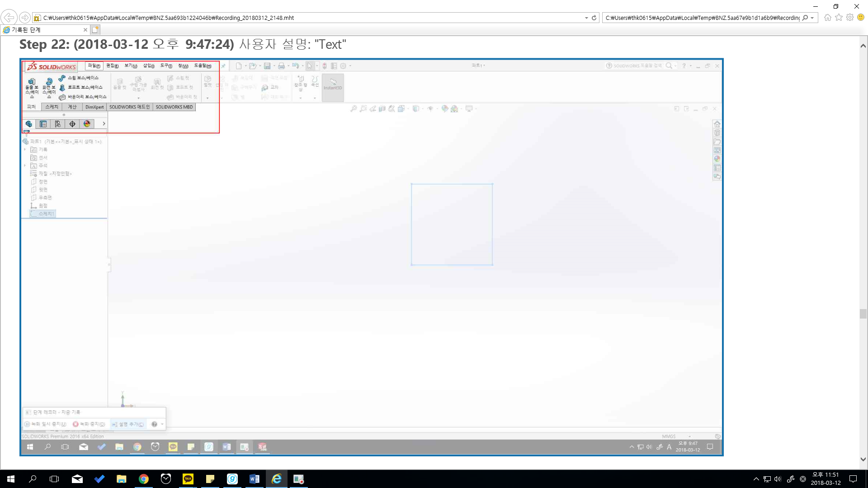This screenshot has height=488, width=868.
Task: Open PropertyManager tab icon
Action: point(43,124)
